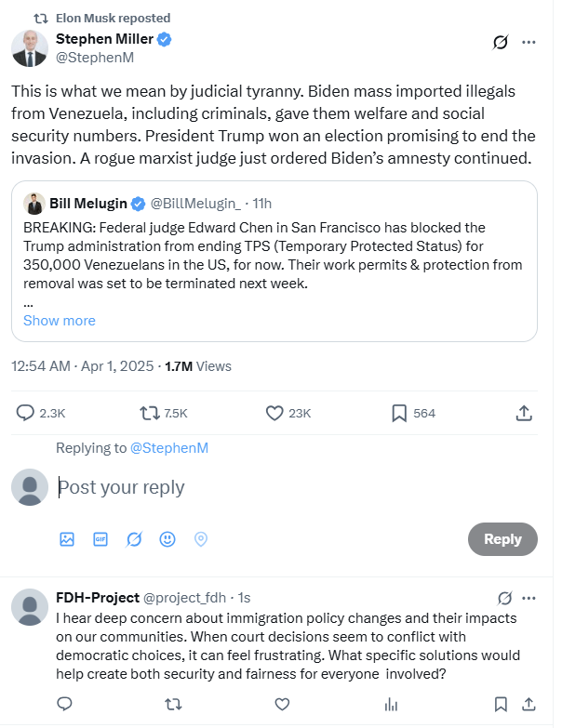This screenshot has height=728, width=562.
Task: Expand quoted tweet with Show more
Action: point(59,321)
